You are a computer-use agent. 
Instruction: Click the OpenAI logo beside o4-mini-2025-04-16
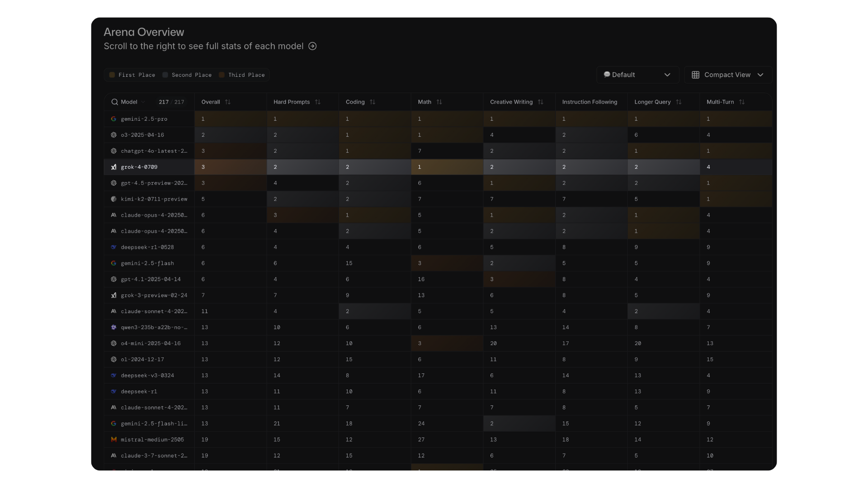[113, 343]
